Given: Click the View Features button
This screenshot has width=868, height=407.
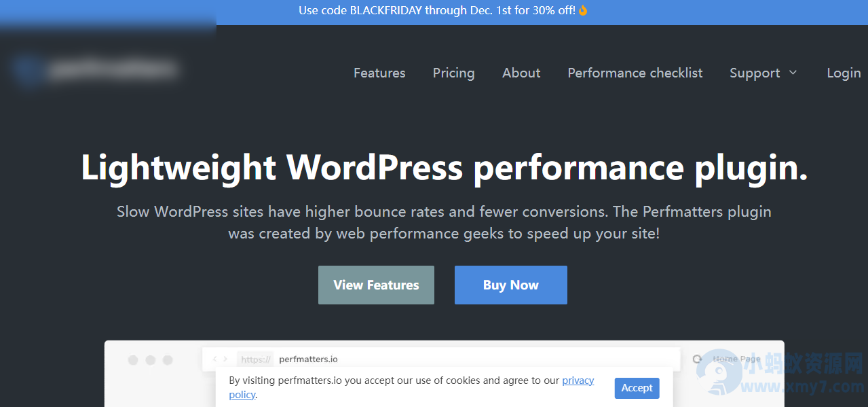Looking at the screenshot, I should point(376,285).
